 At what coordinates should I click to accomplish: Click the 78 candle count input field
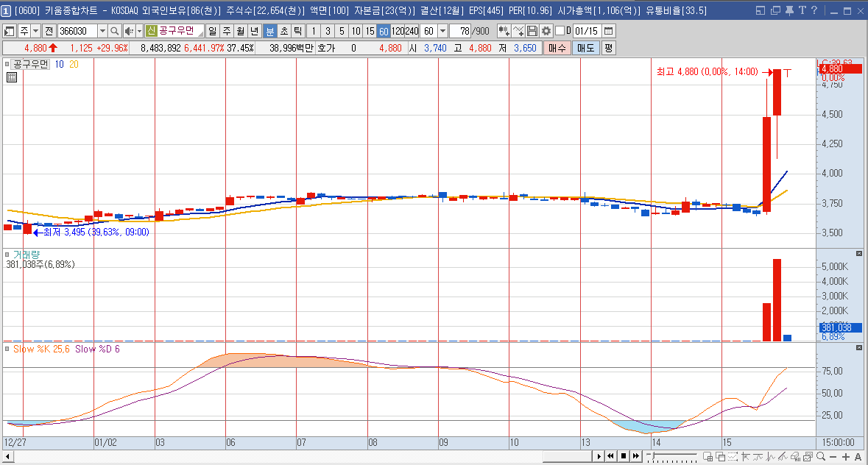point(460,32)
